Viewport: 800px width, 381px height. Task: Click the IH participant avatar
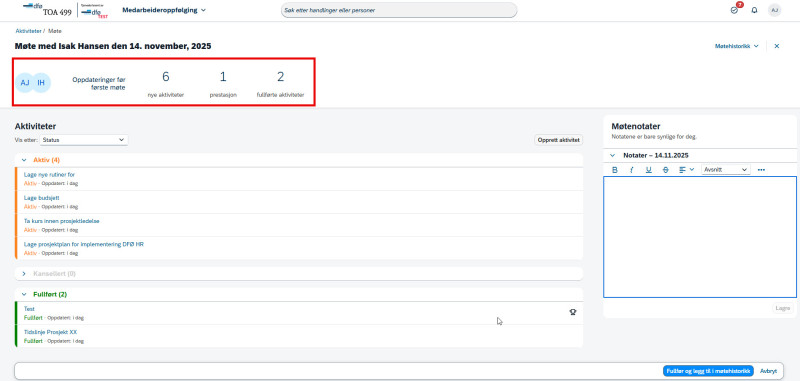coord(41,83)
